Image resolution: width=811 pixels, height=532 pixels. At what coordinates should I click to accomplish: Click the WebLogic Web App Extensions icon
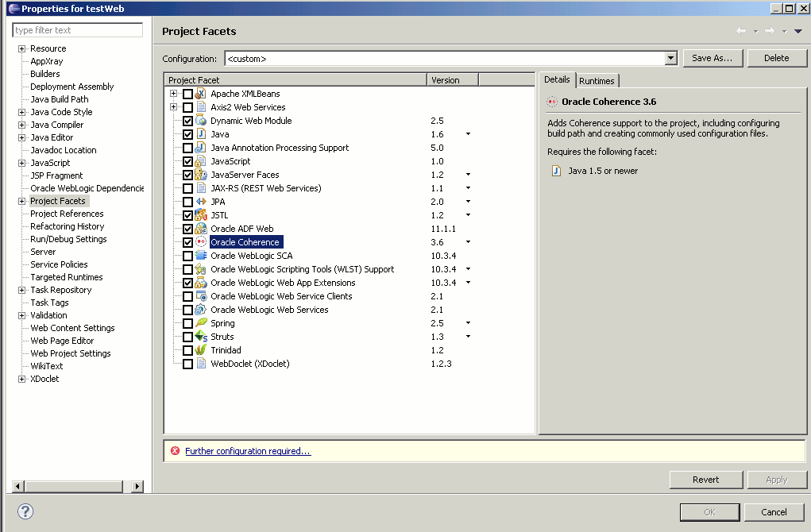pyautogui.click(x=201, y=283)
